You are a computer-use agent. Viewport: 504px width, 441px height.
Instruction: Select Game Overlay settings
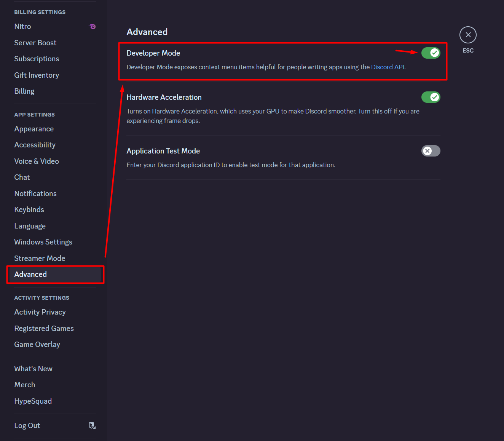click(37, 345)
